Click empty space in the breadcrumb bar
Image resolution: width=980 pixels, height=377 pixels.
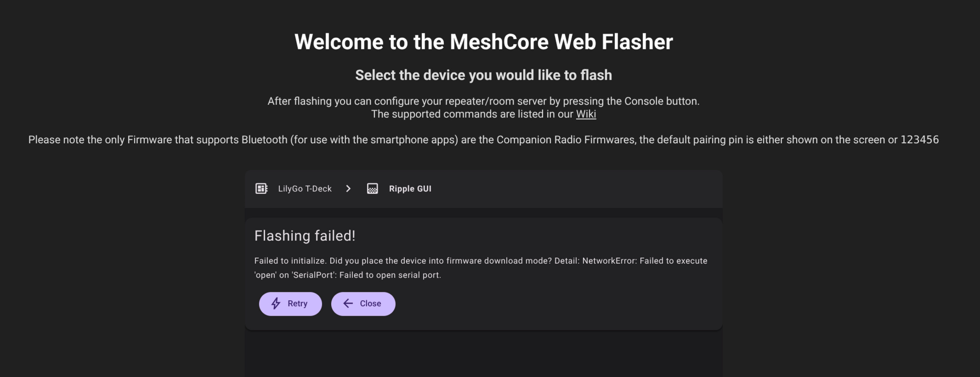tap(574, 189)
